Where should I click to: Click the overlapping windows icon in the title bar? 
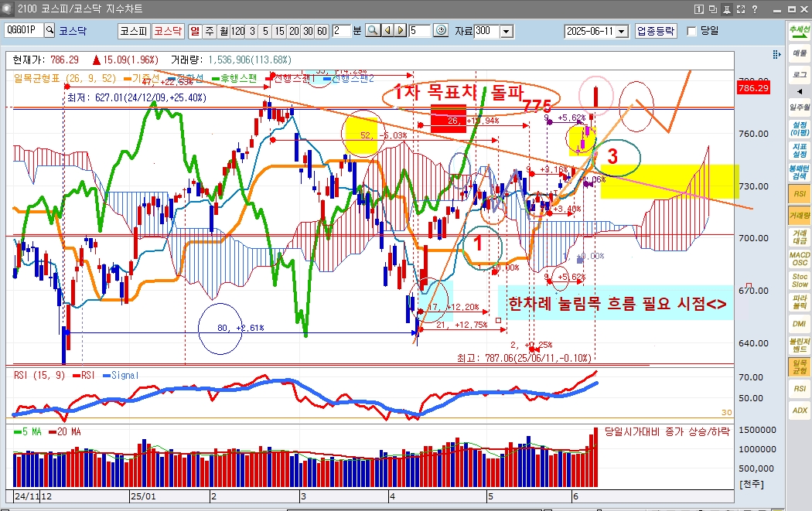click(x=713, y=9)
